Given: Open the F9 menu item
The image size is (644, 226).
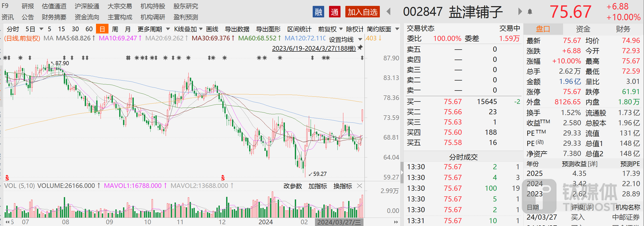Looking at the screenshot, I should click(5, 6).
